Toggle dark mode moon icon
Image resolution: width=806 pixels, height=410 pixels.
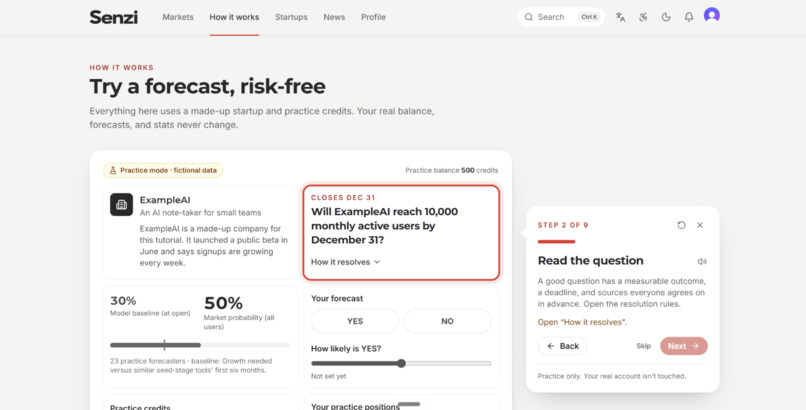point(666,17)
